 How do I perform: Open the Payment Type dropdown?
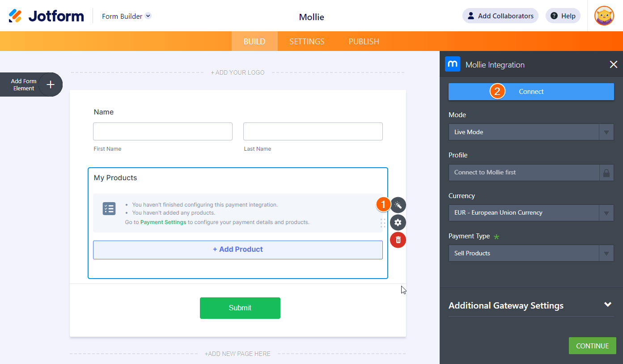pos(531,253)
